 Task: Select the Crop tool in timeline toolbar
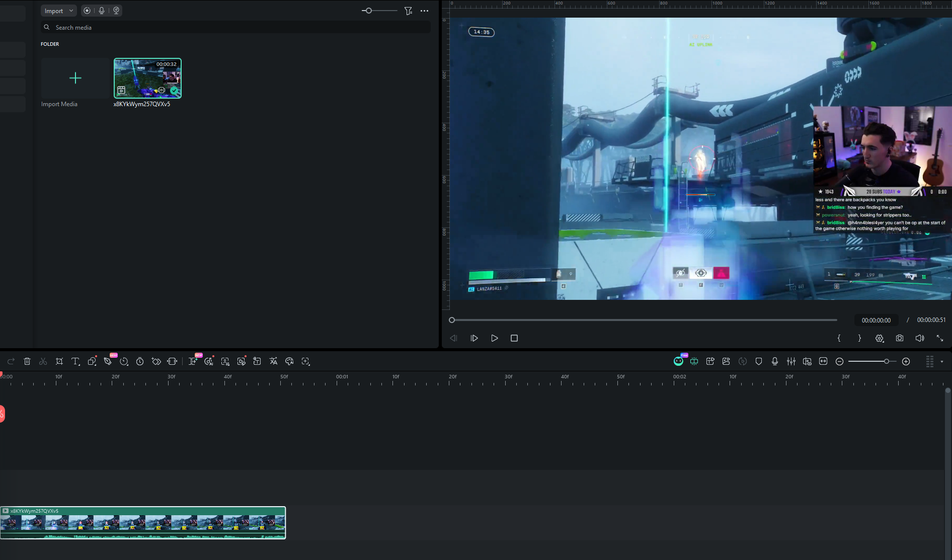coord(59,361)
